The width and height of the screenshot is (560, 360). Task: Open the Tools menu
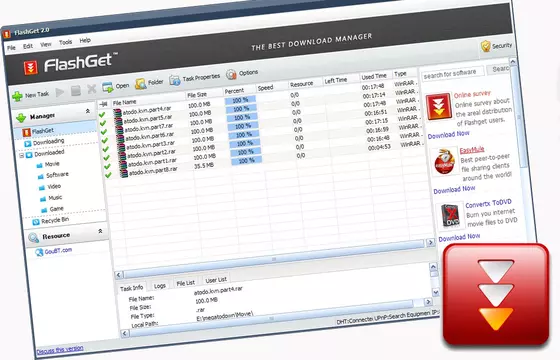(x=65, y=42)
